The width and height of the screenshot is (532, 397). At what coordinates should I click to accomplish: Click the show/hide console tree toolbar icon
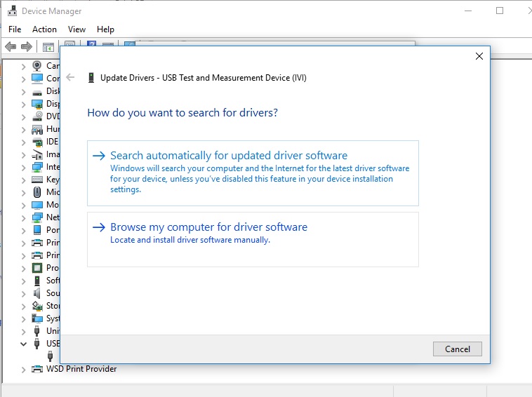coord(48,47)
